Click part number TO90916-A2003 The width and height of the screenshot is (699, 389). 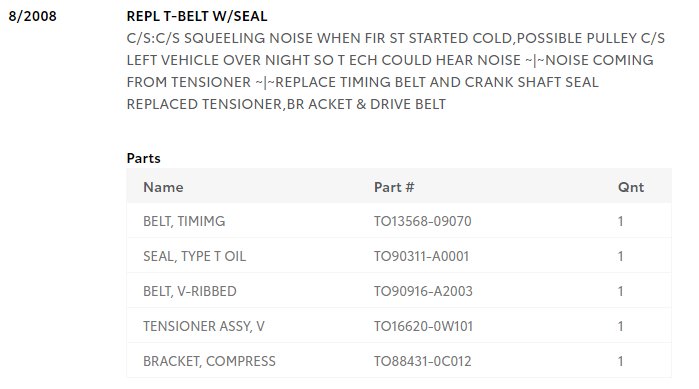(423, 291)
